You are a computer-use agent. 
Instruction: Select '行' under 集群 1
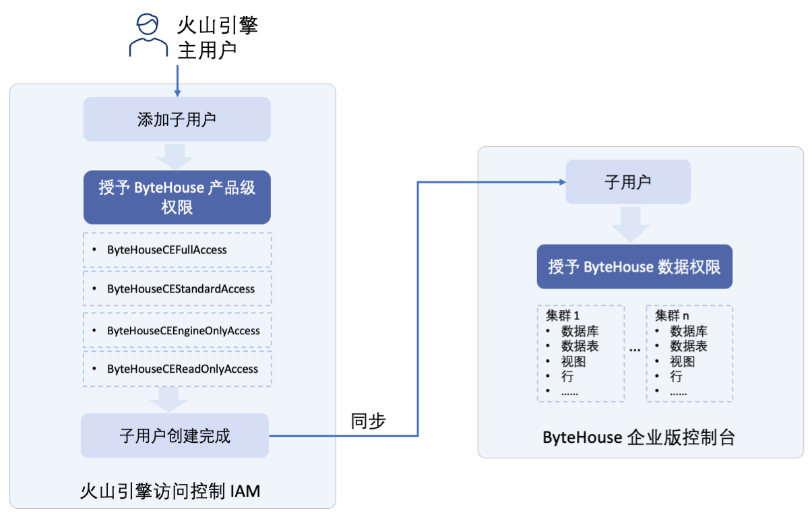point(567,376)
